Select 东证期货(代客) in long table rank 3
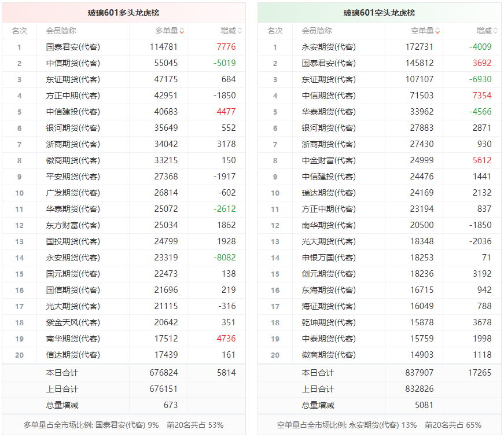The width and height of the screenshot is (504, 437). tap(73, 79)
